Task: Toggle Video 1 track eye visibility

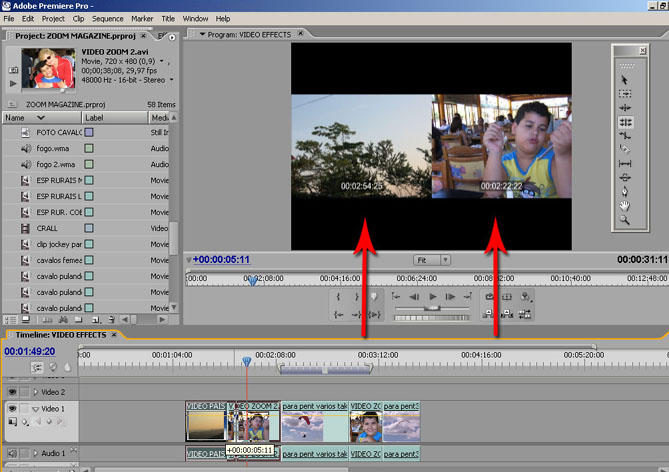Action: tap(12, 409)
